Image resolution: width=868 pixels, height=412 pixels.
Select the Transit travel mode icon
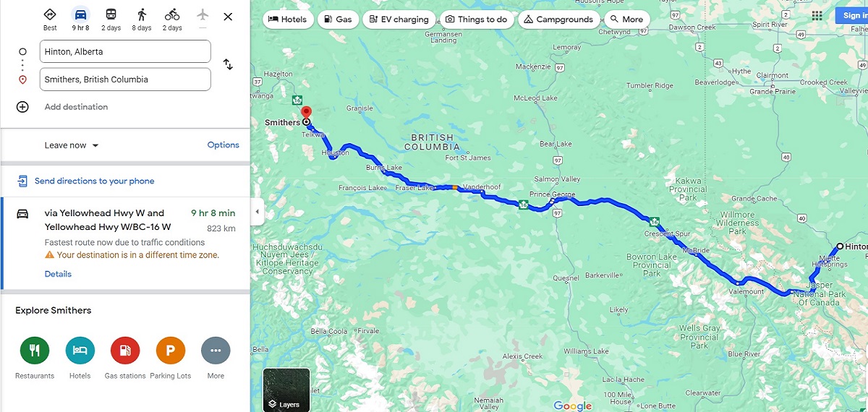[x=111, y=14]
